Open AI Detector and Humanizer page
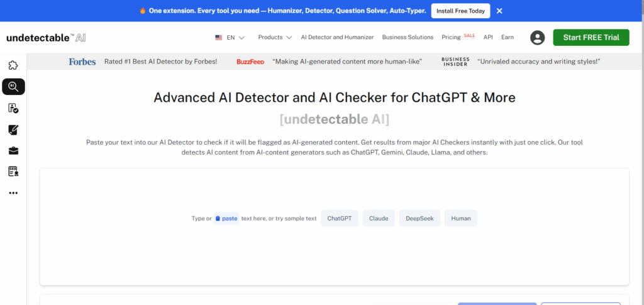644x305 pixels. click(x=337, y=37)
